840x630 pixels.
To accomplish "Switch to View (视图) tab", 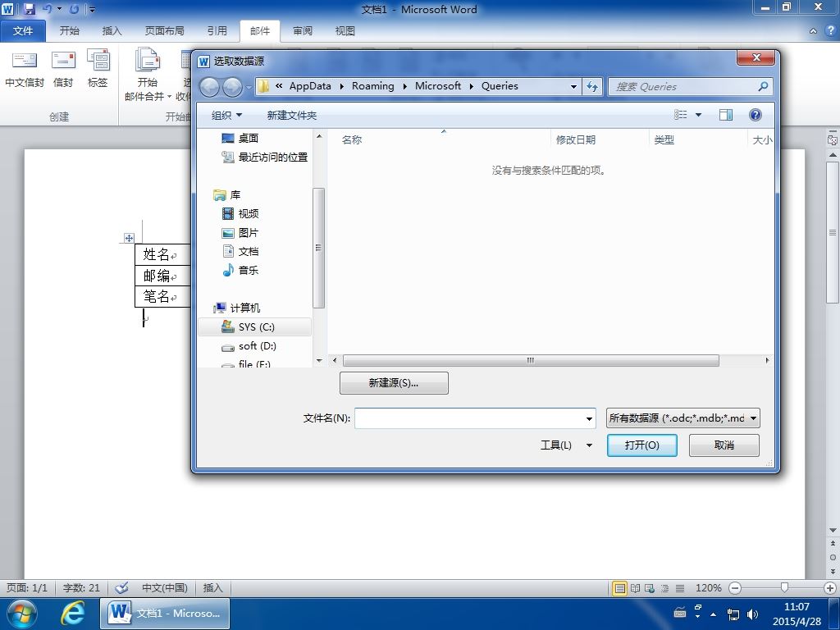I will pyautogui.click(x=345, y=31).
